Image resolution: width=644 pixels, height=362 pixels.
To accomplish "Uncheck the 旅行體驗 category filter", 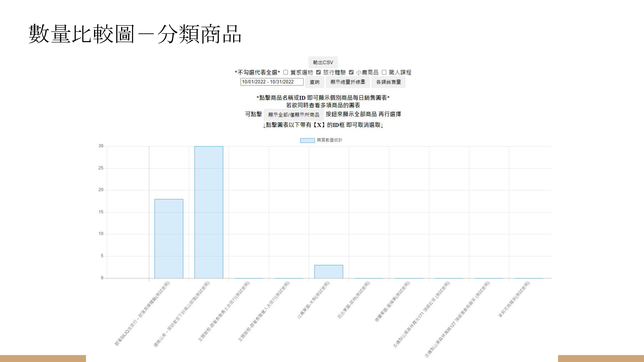I will click(x=319, y=73).
